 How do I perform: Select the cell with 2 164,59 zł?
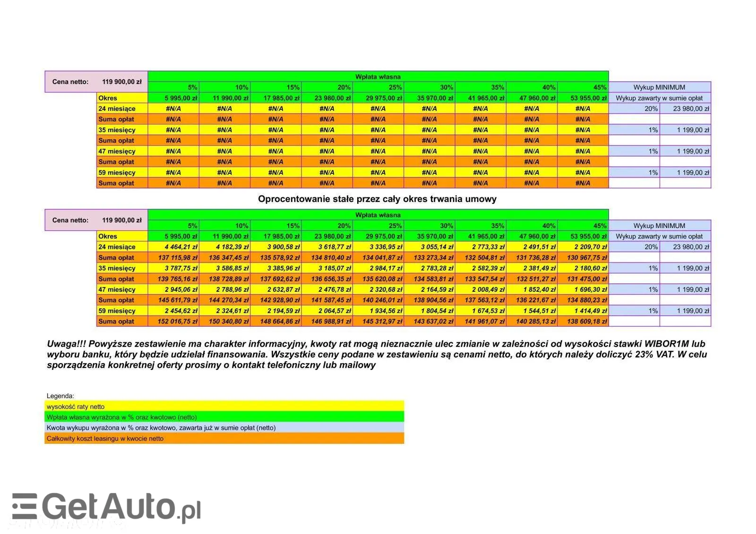(430, 289)
